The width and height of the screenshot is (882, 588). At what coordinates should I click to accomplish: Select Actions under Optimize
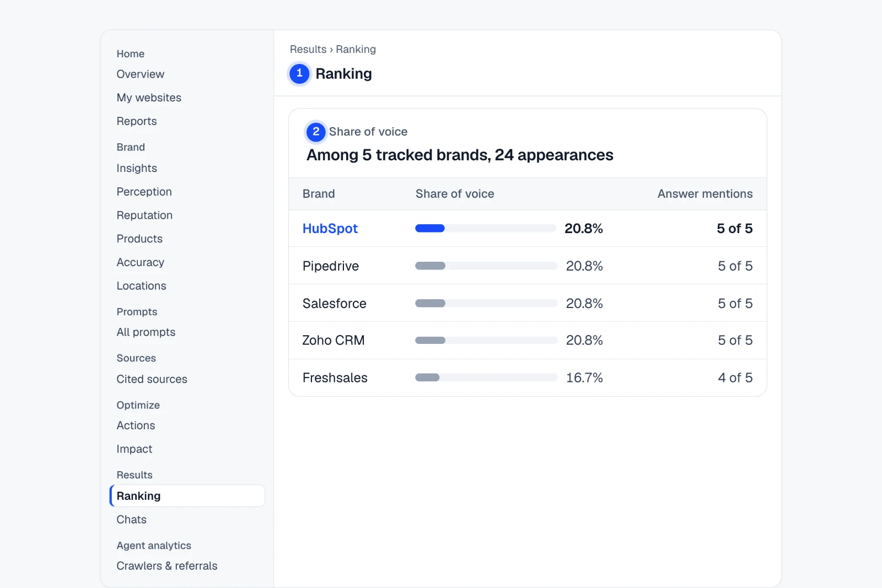click(136, 425)
